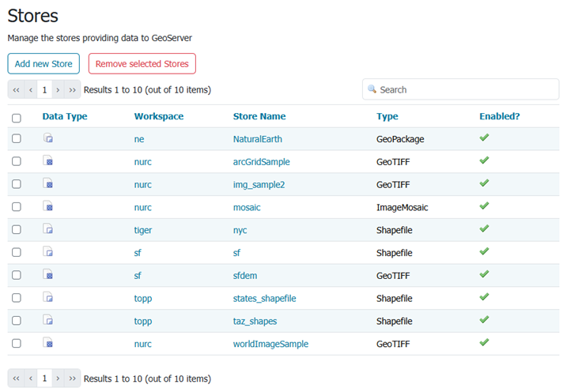Check the box for the NaturalEarth store

coord(17,139)
